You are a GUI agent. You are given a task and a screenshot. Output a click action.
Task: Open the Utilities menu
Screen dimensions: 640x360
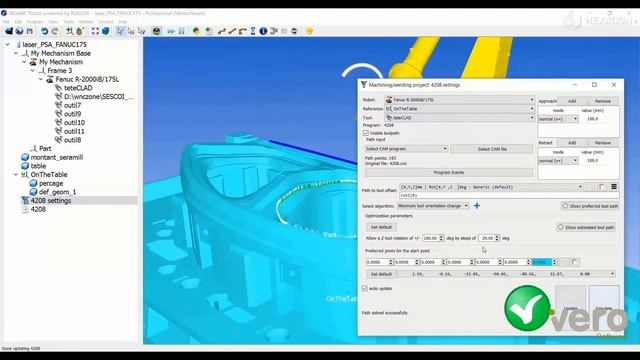tap(86, 22)
